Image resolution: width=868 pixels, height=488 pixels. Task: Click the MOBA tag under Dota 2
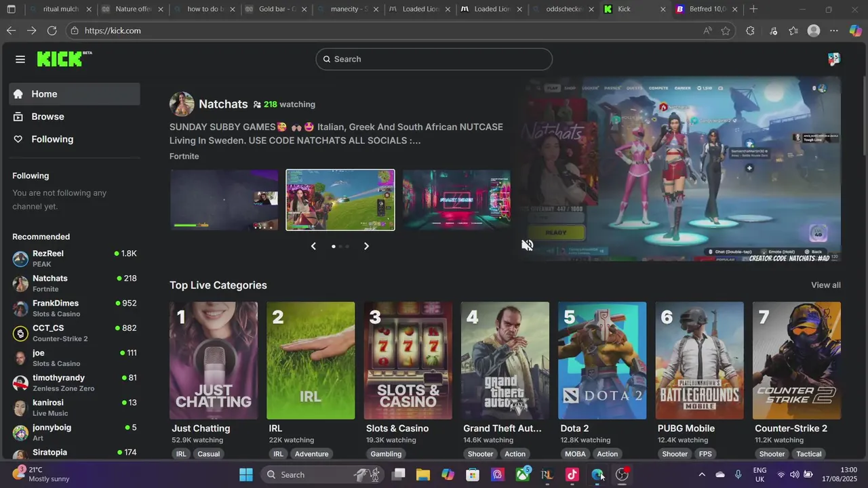tap(575, 454)
